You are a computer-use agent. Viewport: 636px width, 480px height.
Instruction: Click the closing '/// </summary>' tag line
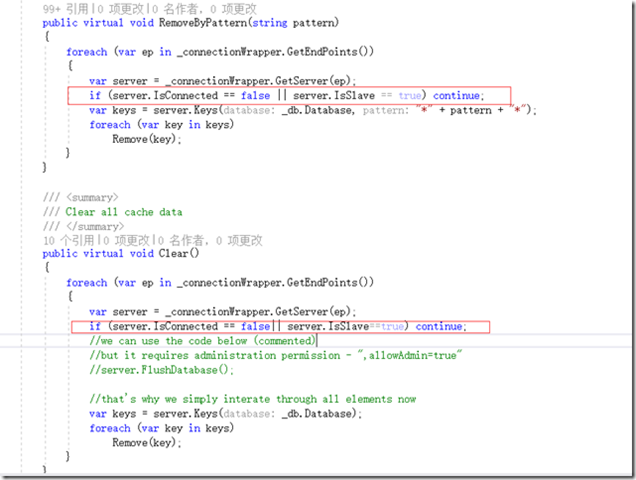pos(84,226)
